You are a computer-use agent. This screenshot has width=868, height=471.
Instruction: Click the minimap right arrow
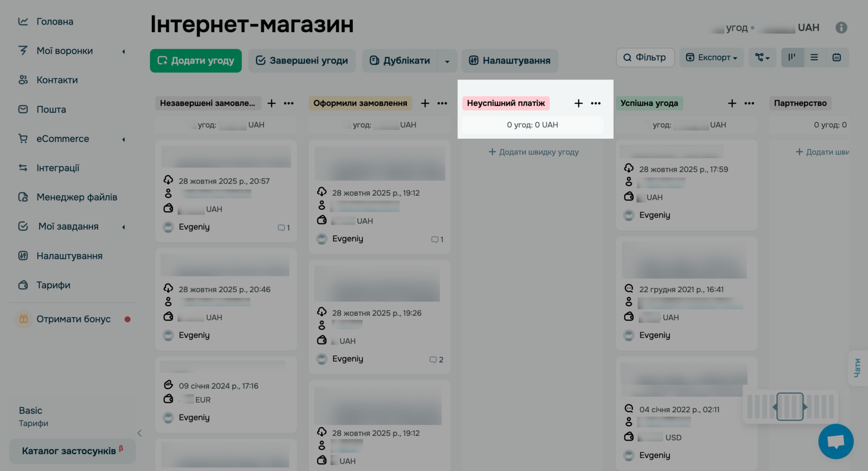(x=805, y=407)
